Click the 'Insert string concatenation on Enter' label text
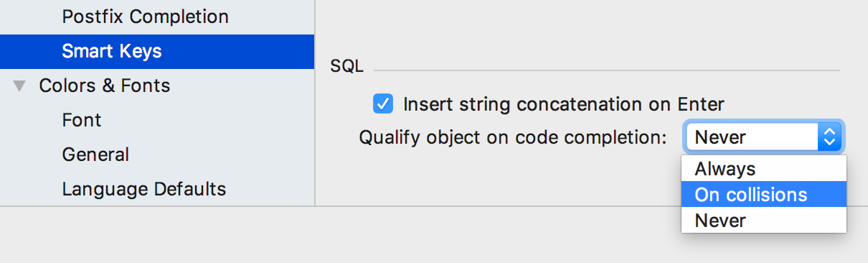 [564, 104]
